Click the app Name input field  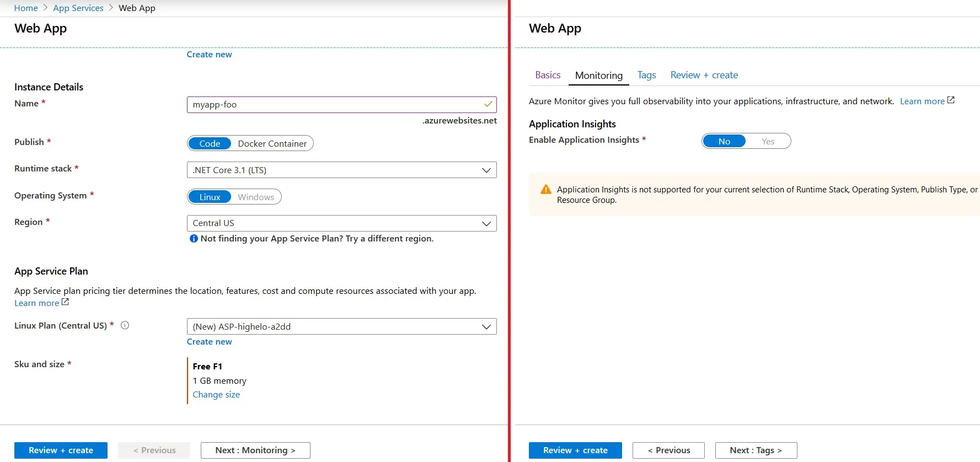tap(334, 105)
